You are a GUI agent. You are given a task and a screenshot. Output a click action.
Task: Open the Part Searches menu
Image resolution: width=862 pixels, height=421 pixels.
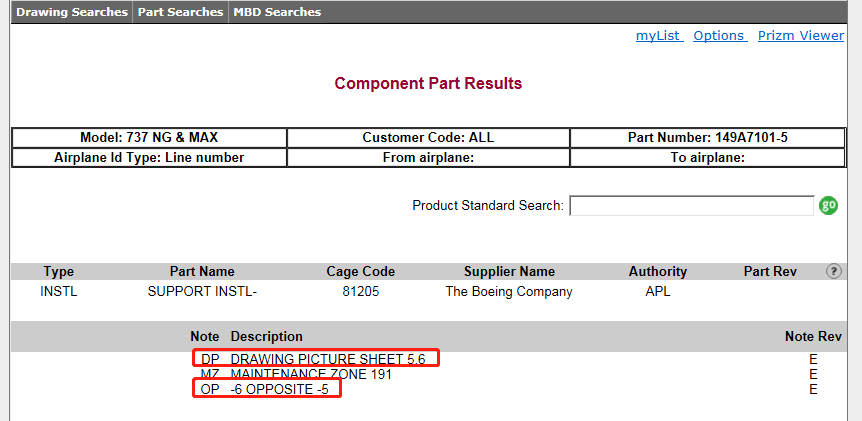click(180, 12)
